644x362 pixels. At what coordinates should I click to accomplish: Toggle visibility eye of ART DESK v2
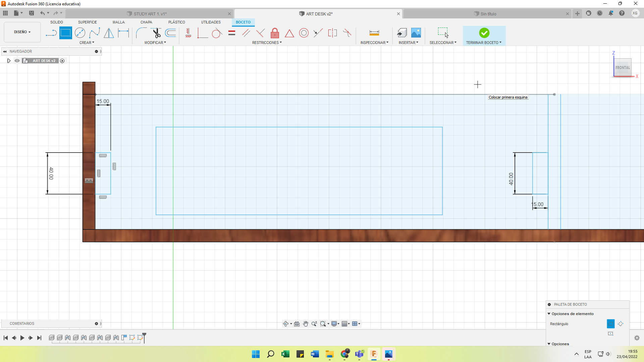click(17, 61)
